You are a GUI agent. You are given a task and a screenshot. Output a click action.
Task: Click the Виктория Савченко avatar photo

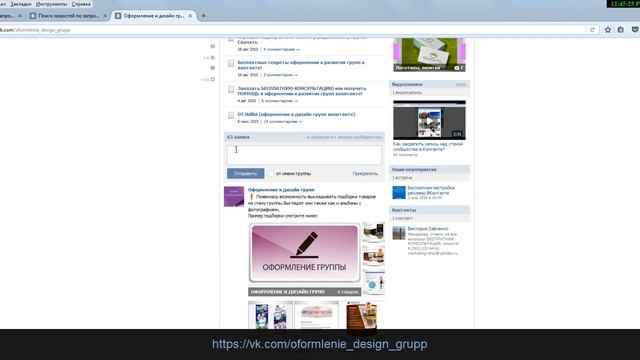(x=399, y=233)
